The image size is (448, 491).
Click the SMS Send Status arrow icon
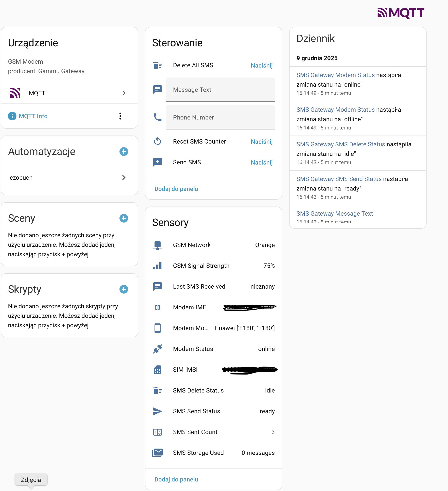[158, 411]
